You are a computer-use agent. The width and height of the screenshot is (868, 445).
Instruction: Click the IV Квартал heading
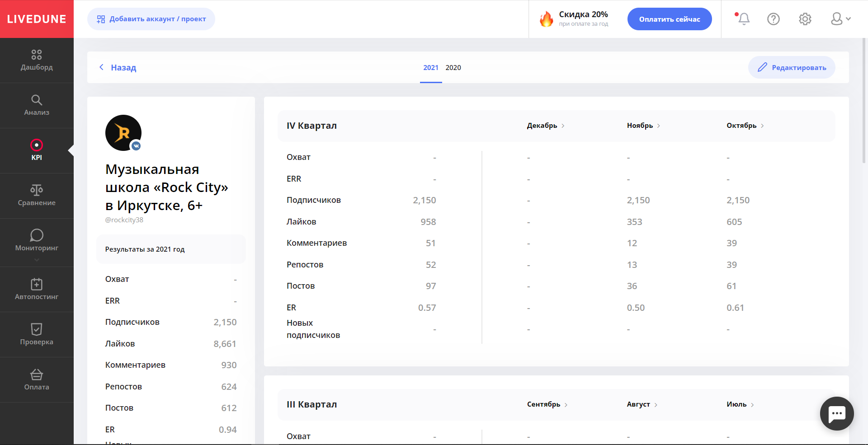click(311, 126)
